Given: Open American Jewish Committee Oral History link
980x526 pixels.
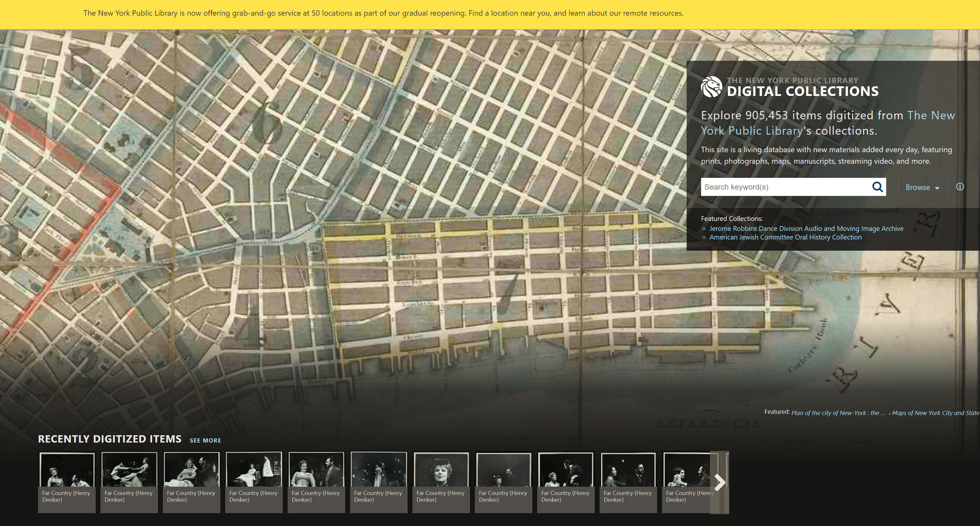Looking at the screenshot, I should pyautogui.click(x=785, y=237).
